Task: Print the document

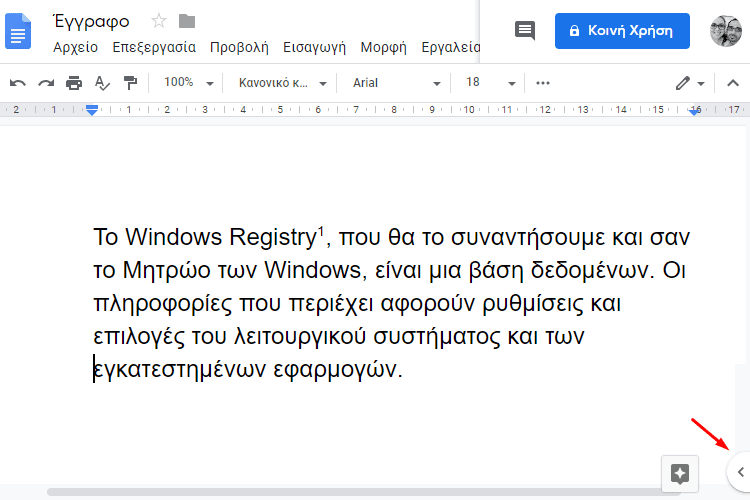Action: tap(74, 83)
